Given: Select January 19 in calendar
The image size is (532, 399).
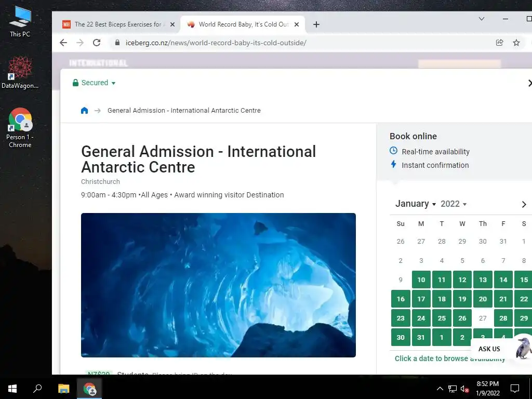Looking at the screenshot, I should (x=462, y=299).
